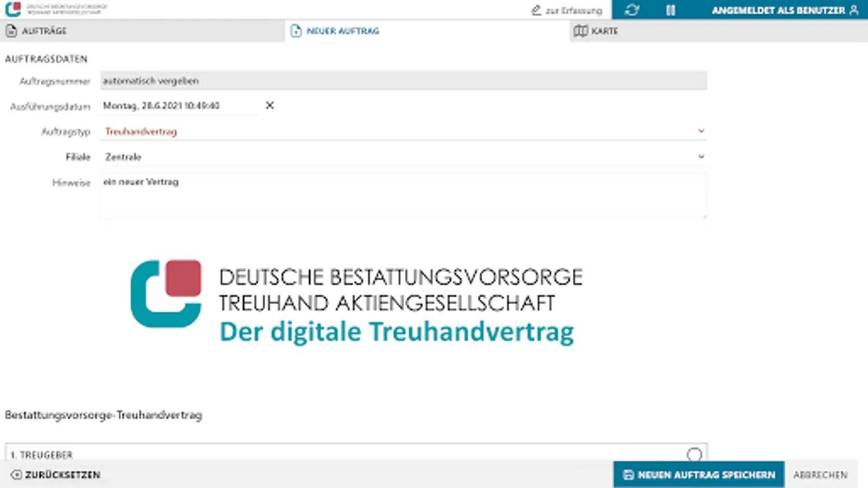Click the Abbrechen button
The width and height of the screenshot is (868, 488).
pyautogui.click(x=820, y=475)
